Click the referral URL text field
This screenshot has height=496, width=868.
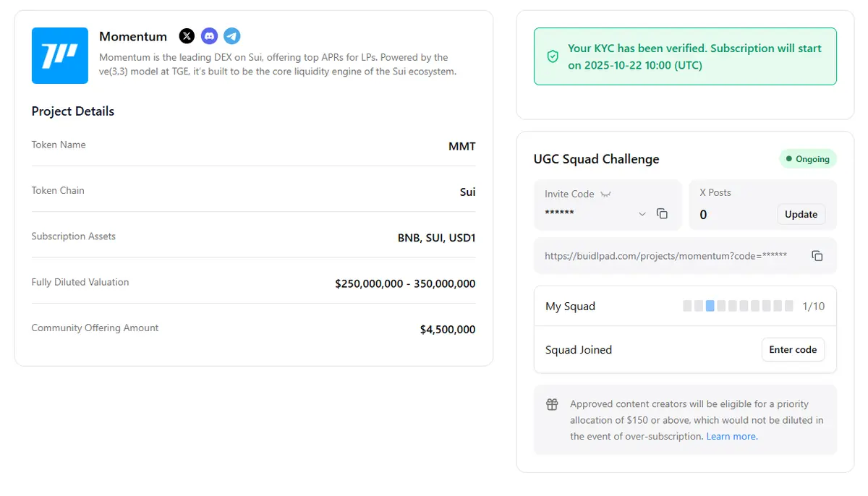pyautogui.click(x=665, y=256)
